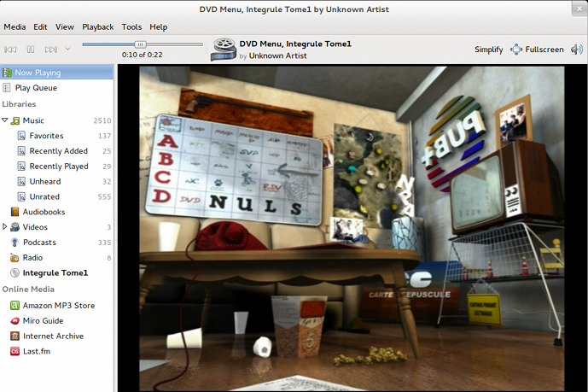
Task: Open the volume speaker control
Action: point(576,50)
